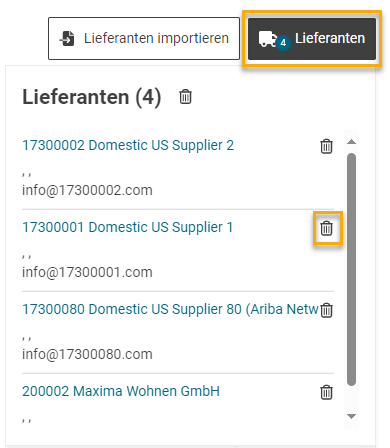Screen dimensions: 390x448
Task: Remove supplier 17300002 with trash icon
Action: [x=326, y=146]
